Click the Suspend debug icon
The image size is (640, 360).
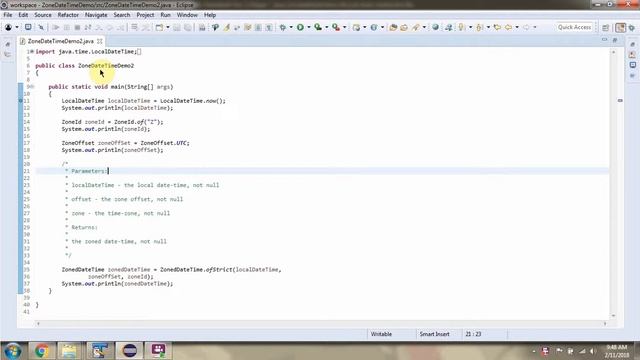click(67, 27)
